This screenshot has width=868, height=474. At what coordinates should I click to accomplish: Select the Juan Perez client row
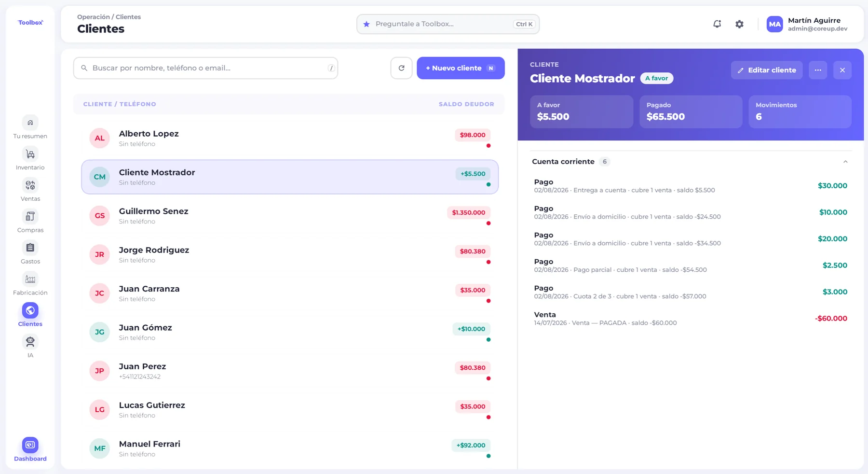pyautogui.click(x=290, y=371)
